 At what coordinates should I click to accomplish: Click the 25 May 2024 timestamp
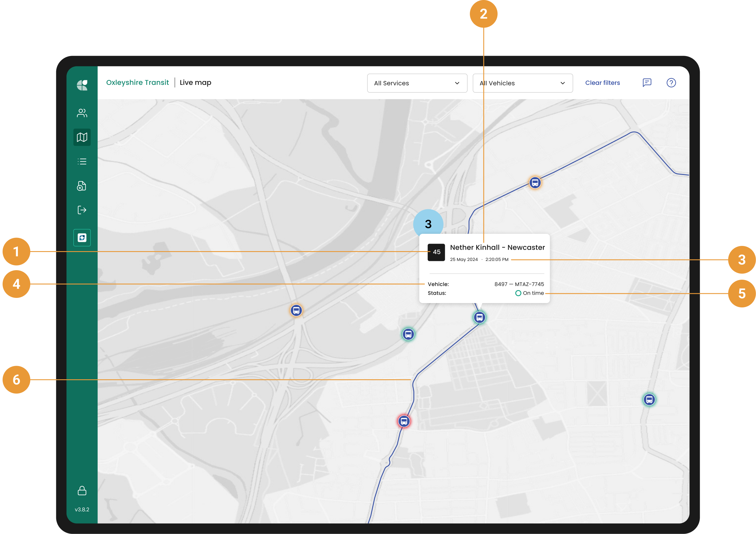(479, 259)
